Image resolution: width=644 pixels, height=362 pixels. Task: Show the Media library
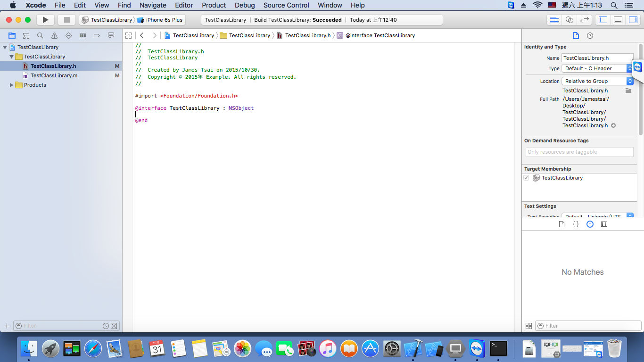click(604, 224)
